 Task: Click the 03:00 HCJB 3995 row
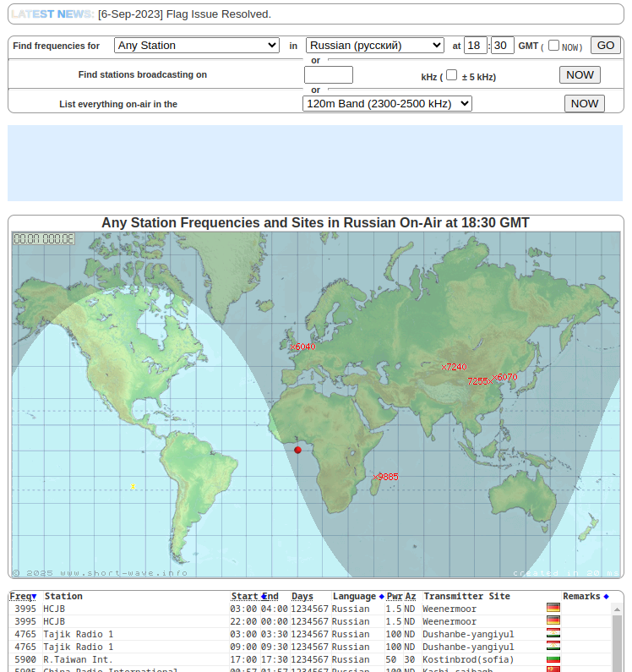point(309,609)
